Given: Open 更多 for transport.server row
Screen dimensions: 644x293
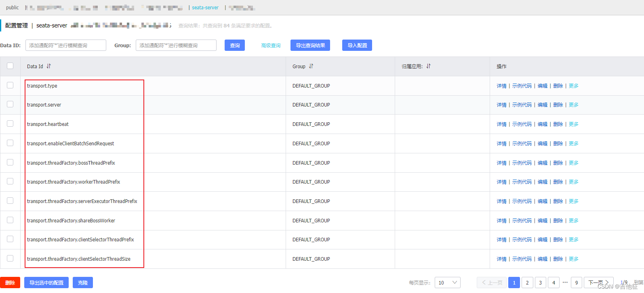Looking at the screenshot, I should (574, 105).
